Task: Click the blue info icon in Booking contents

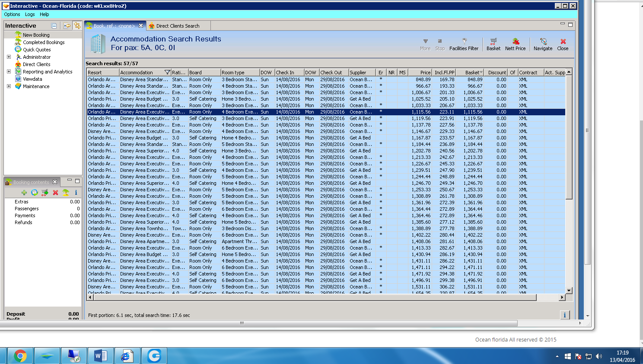Action: [x=76, y=193]
